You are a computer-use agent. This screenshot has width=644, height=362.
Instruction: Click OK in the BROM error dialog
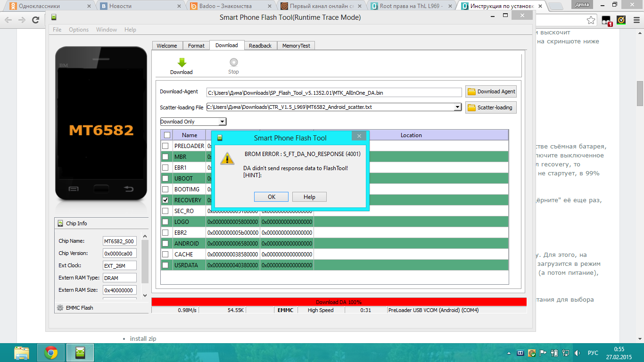pyautogui.click(x=271, y=197)
